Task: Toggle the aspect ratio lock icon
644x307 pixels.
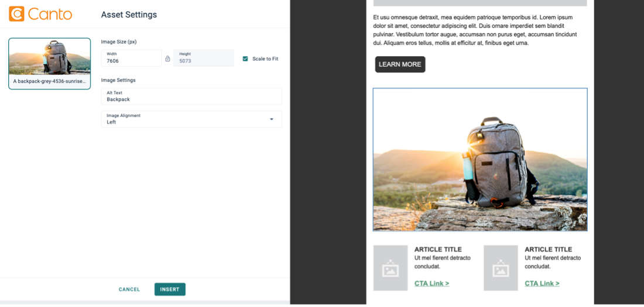Action: [167, 58]
